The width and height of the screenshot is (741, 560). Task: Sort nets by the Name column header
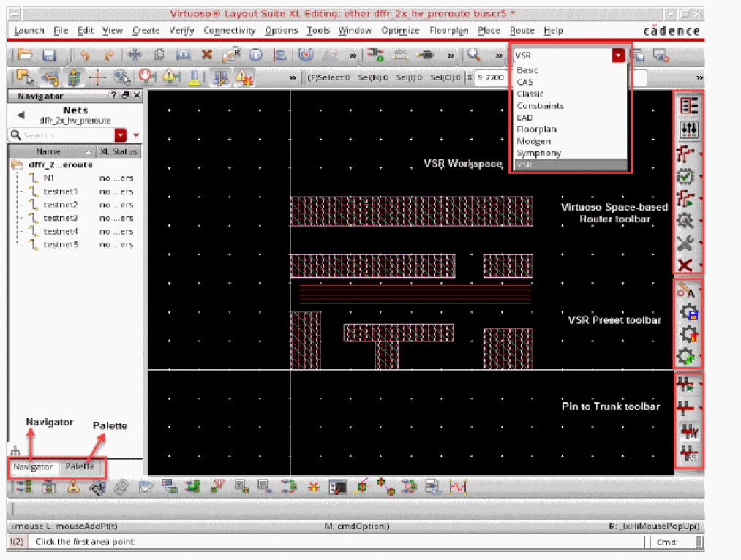(48, 151)
